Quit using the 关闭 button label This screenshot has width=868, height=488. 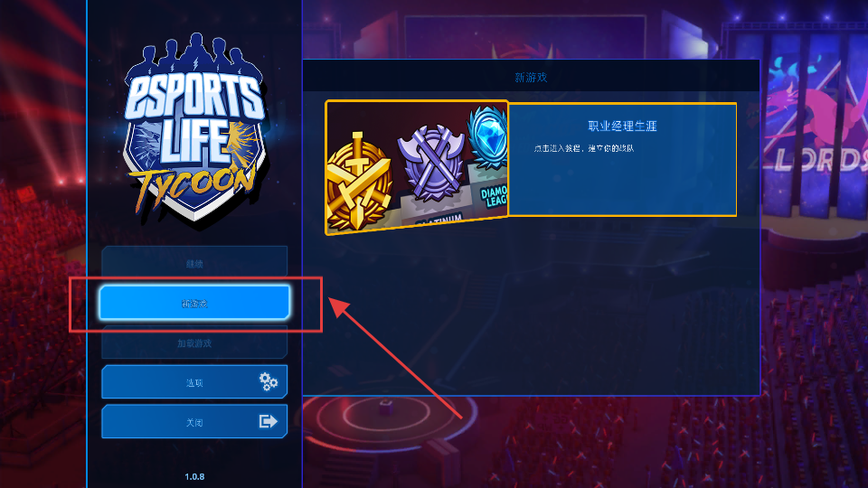194,423
